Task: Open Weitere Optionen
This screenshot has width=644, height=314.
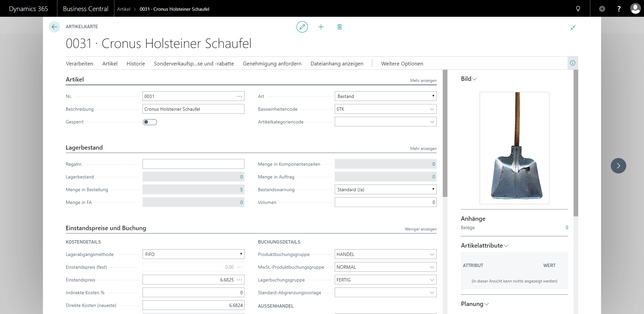Action: click(402, 63)
